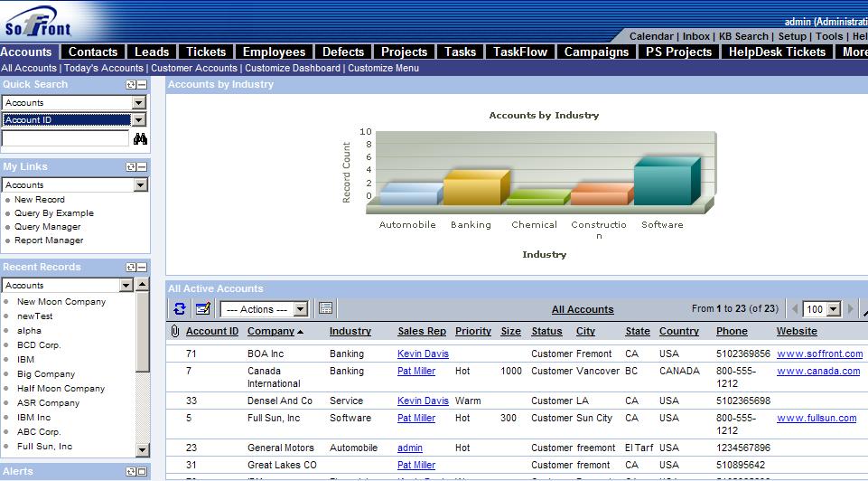This screenshot has height=481, width=868.
Task: Click Customize Menu link
Action: point(383,68)
